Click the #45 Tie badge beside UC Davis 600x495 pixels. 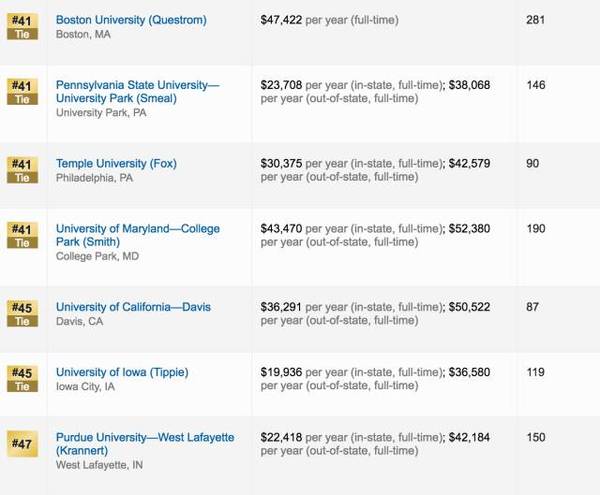pyautogui.click(x=22, y=314)
